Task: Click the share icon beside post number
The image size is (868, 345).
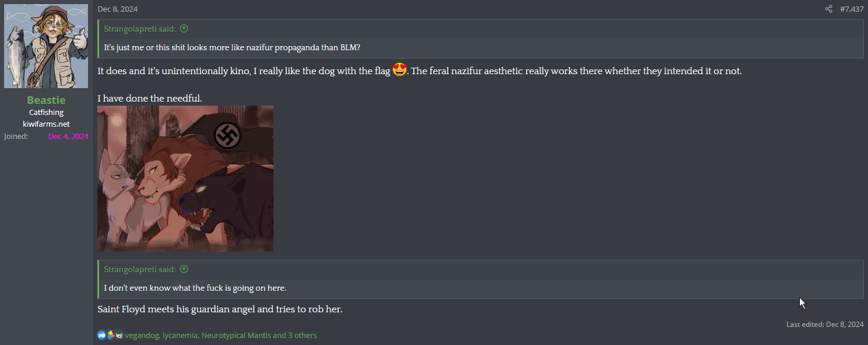Action: pos(828,9)
